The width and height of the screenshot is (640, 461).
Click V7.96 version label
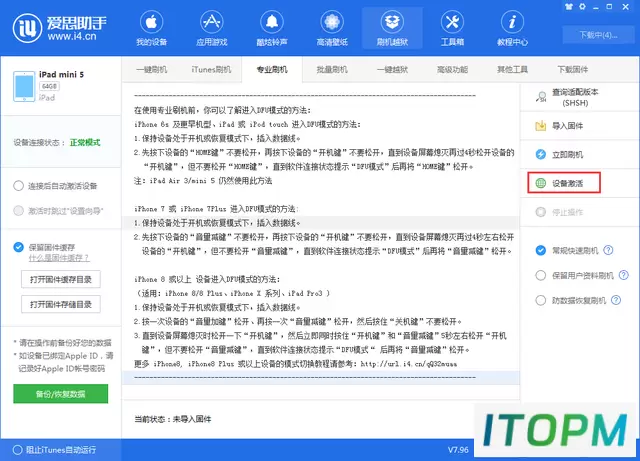pyautogui.click(x=458, y=450)
